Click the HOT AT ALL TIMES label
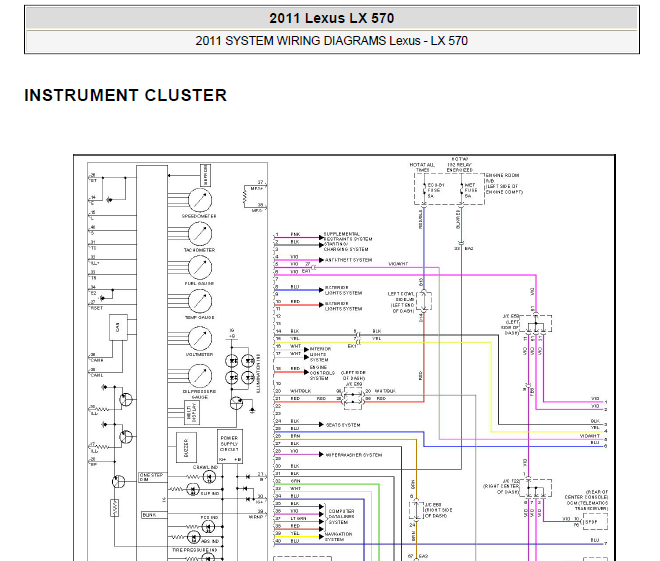 (422, 168)
